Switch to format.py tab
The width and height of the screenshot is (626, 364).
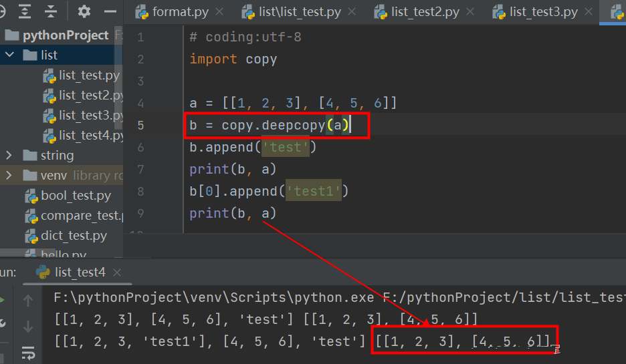click(x=181, y=12)
